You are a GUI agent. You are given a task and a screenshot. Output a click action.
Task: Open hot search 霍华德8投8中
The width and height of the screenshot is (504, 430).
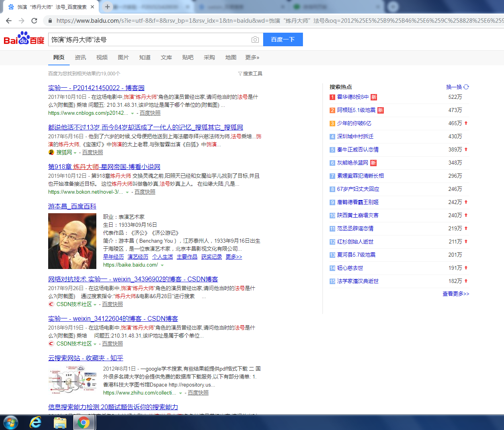pyautogui.click(x=353, y=97)
